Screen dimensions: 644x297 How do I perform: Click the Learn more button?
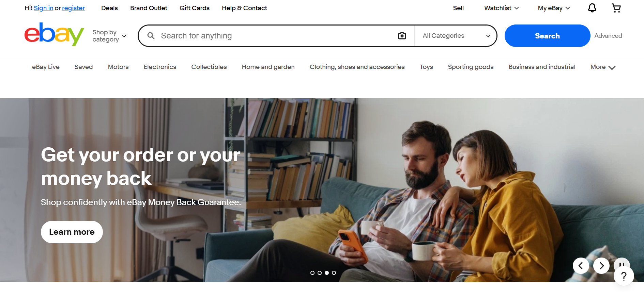pyautogui.click(x=72, y=232)
